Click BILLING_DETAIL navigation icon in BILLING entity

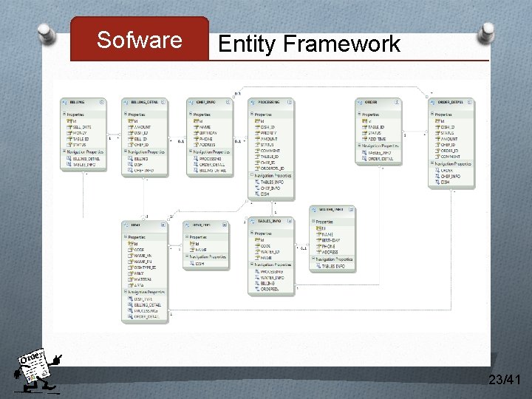tap(69, 158)
